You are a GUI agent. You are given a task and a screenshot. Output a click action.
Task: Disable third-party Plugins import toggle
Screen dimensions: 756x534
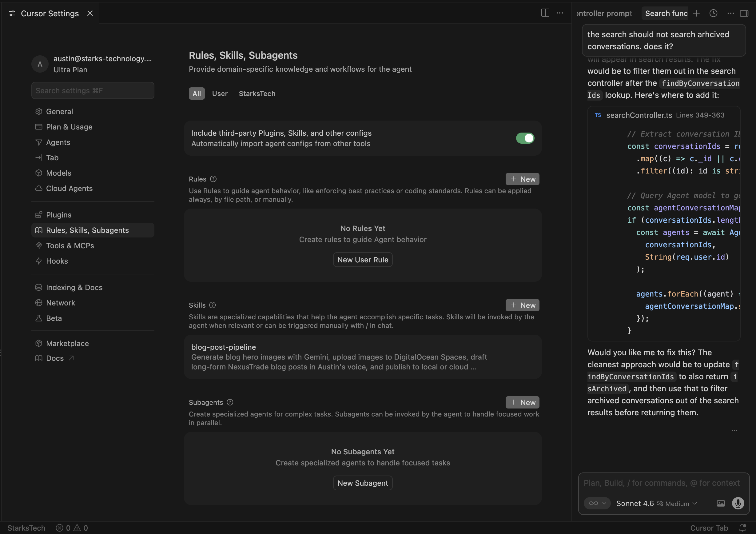(x=525, y=138)
